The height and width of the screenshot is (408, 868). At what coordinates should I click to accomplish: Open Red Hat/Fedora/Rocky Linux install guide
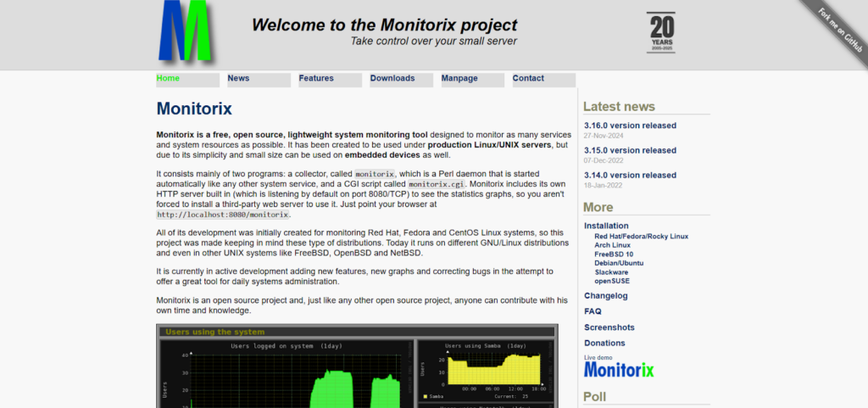[641, 237]
